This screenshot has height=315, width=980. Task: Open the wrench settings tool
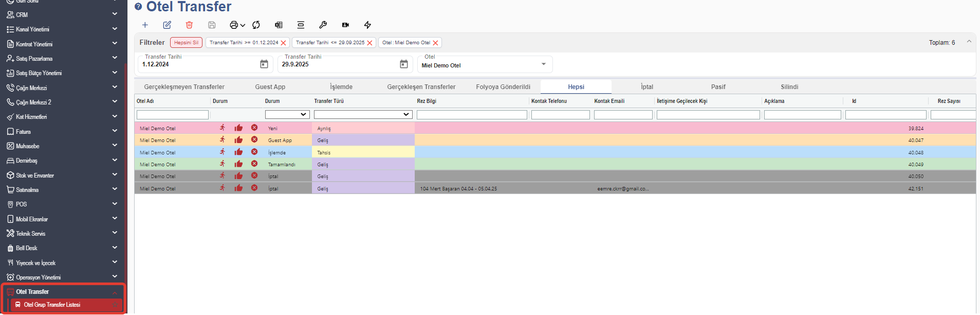[323, 25]
